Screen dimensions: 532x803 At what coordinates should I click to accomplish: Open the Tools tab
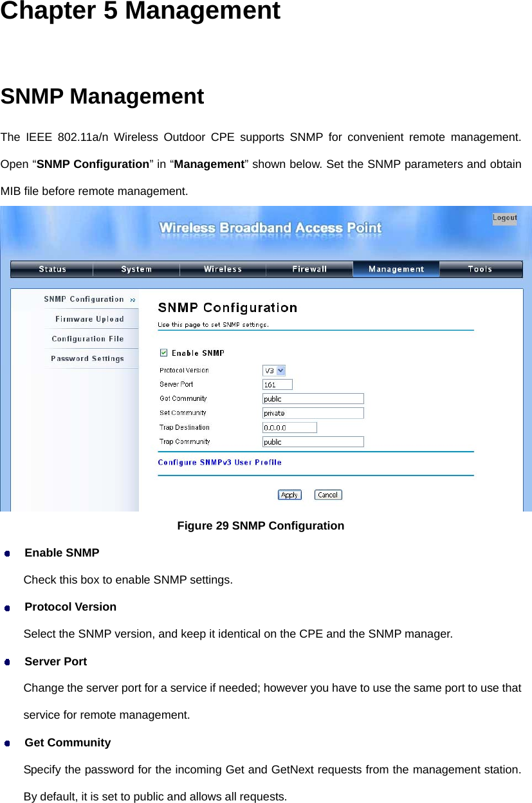click(481, 269)
